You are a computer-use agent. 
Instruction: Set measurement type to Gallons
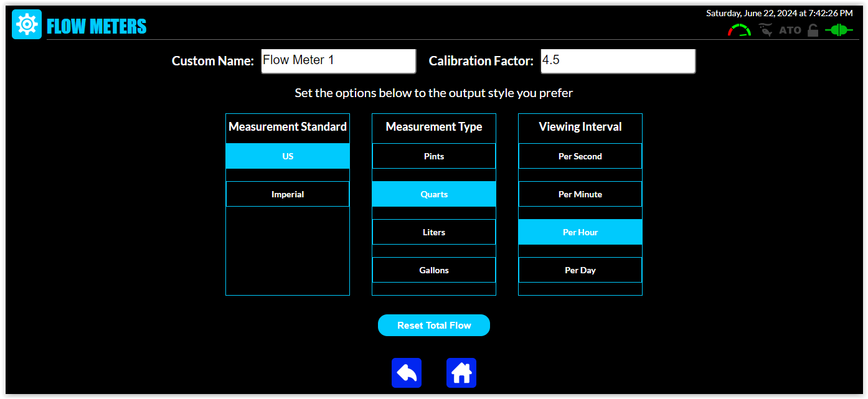pyautogui.click(x=434, y=270)
